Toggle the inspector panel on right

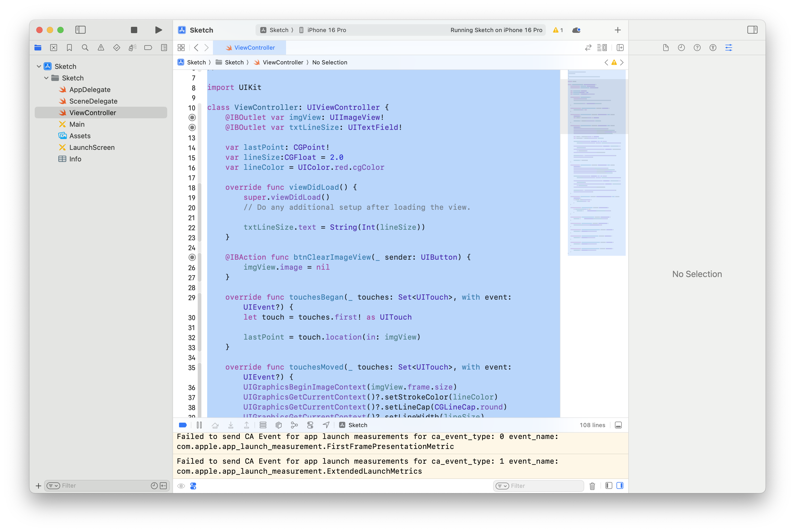(x=752, y=30)
